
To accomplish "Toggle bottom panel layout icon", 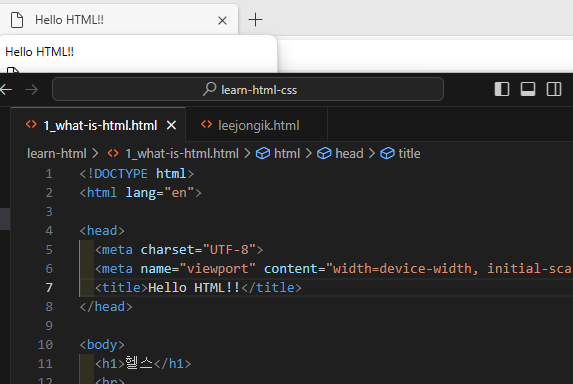I will [x=528, y=89].
